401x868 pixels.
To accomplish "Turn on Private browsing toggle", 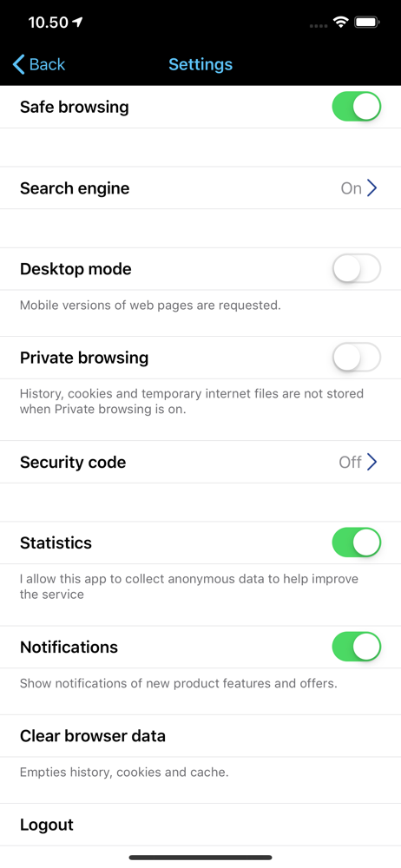I will [357, 358].
